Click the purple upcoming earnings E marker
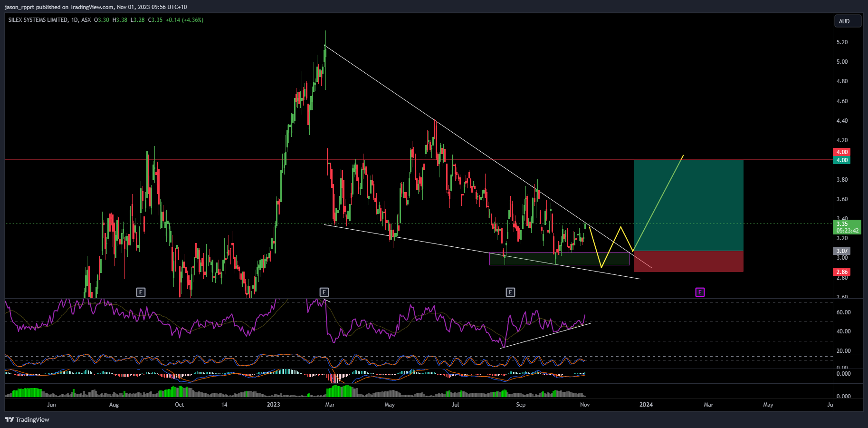The image size is (868, 428). click(700, 292)
